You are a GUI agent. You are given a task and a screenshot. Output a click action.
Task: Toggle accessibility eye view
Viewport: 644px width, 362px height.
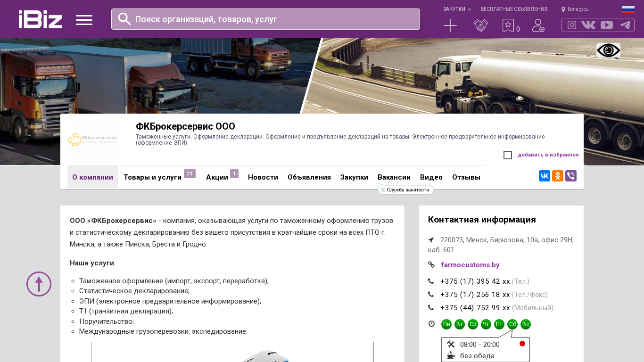coord(608,50)
